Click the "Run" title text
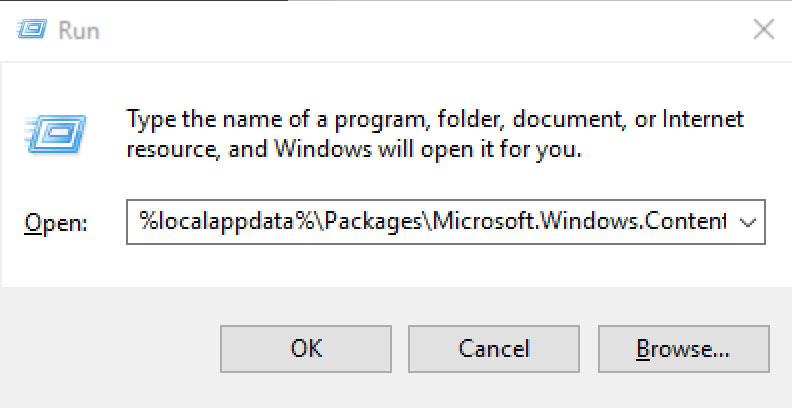The width and height of the screenshot is (792, 408). click(x=79, y=31)
